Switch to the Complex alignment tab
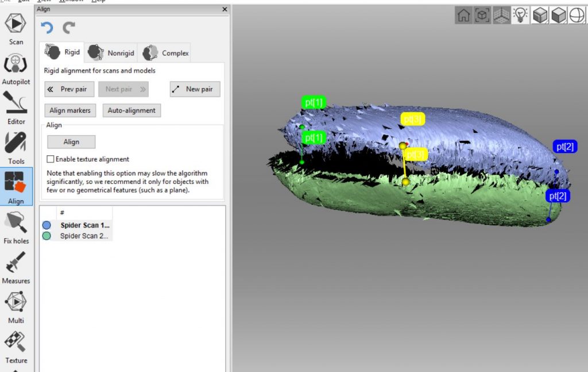 (165, 53)
